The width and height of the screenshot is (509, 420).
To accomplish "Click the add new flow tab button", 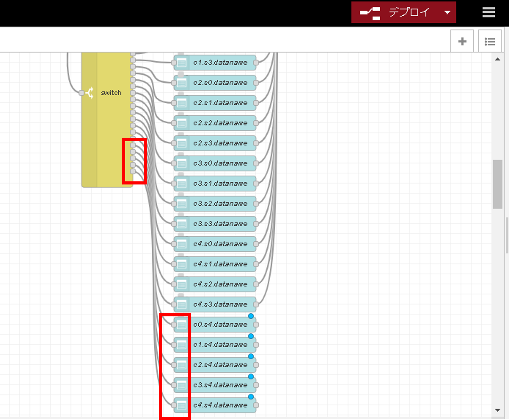I will tap(462, 41).
